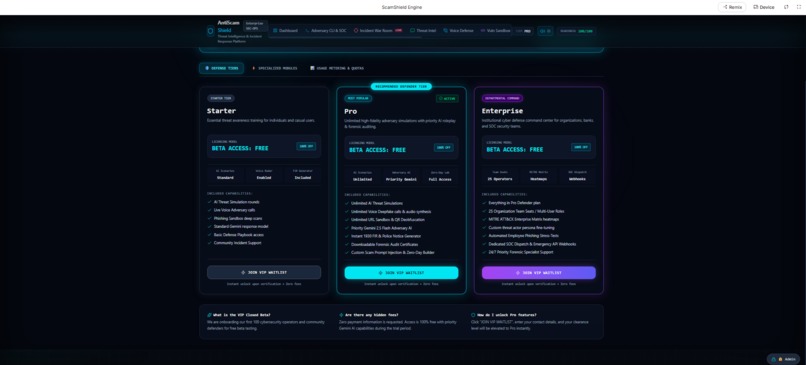Click 'Are there any hidden fees?' question
The height and width of the screenshot is (365, 806).
pyautogui.click(x=372, y=315)
